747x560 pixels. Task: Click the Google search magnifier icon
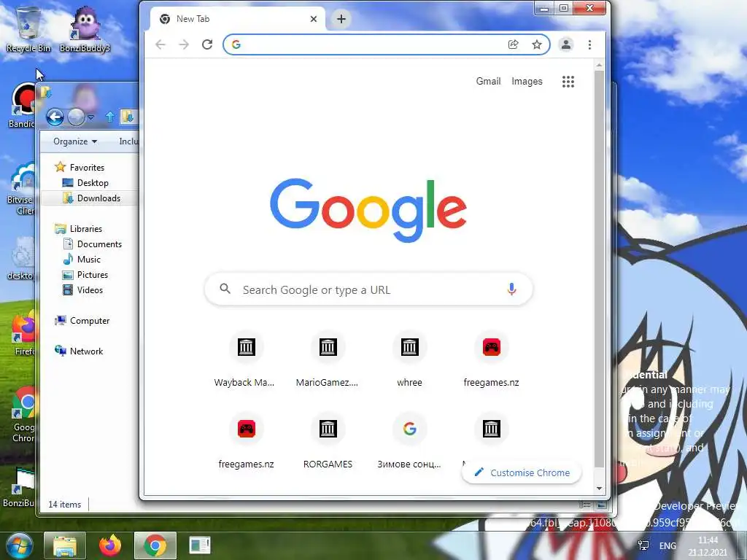225,289
